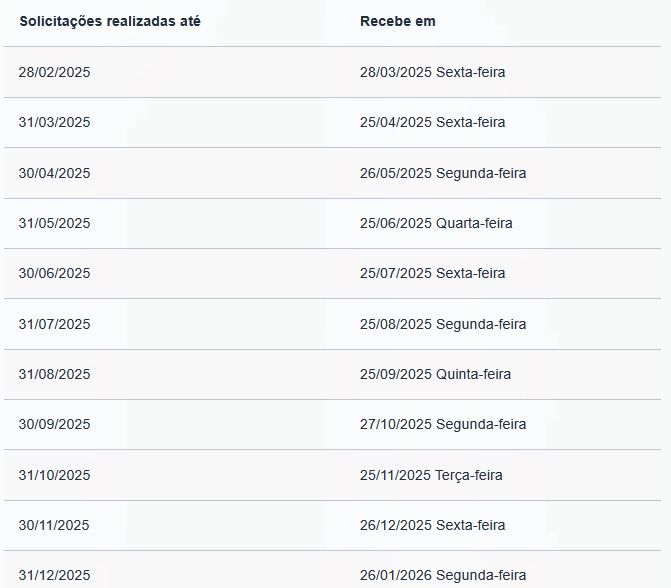
Task: Click the 'Recebe em' column header
Action: pyautogui.click(x=398, y=21)
